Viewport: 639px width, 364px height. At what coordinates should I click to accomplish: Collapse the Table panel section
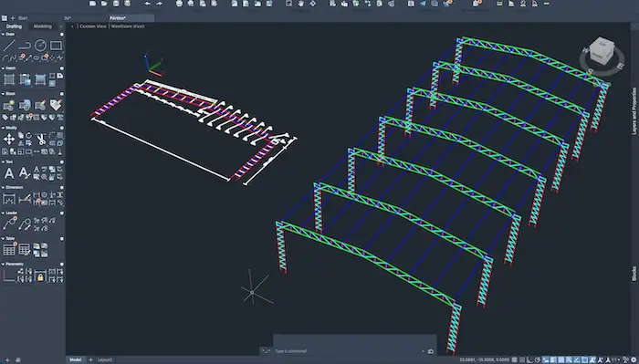4,238
